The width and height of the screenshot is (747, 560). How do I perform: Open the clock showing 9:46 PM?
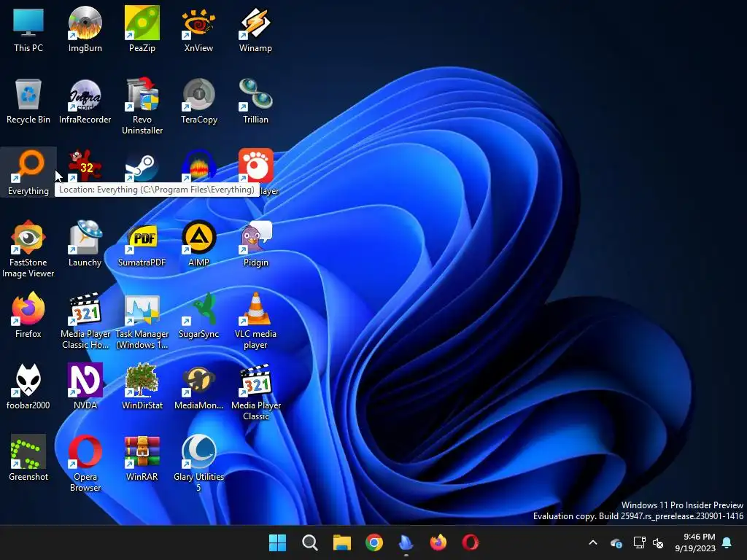point(695,542)
